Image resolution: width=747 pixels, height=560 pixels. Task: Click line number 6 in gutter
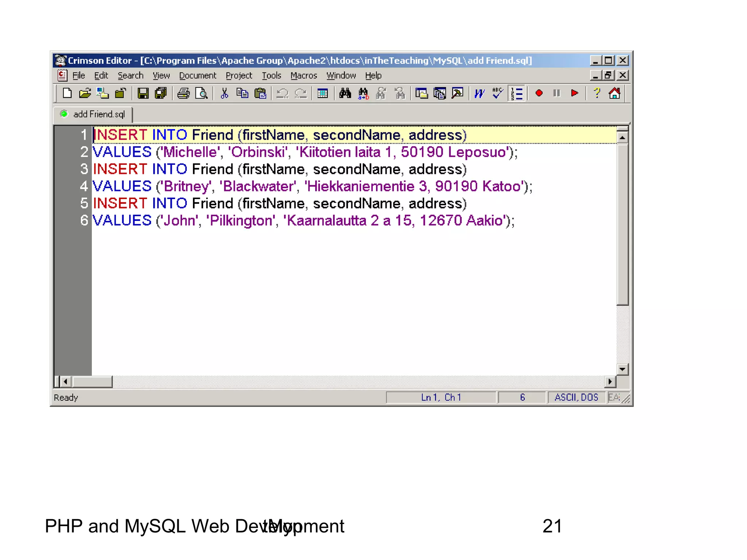coord(84,221)
